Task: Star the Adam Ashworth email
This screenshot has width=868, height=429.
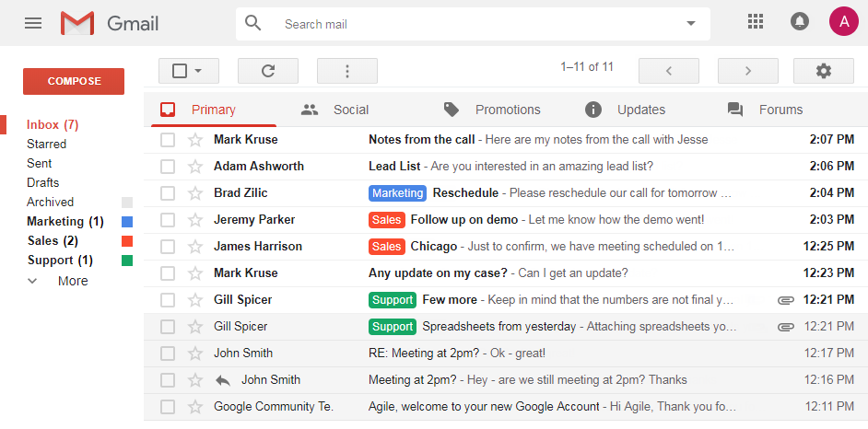Action: pos(194,167)
